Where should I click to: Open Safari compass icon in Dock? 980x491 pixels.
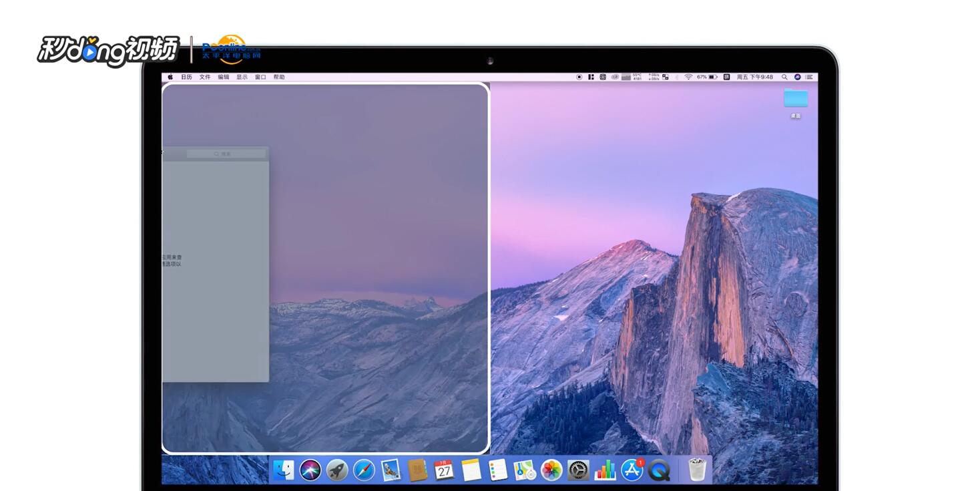pos(364,470)
